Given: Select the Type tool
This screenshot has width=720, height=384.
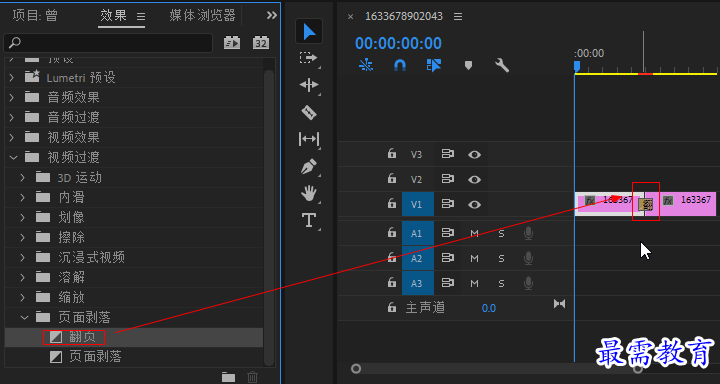Looking at the screenshot, I should click(309, 220).
